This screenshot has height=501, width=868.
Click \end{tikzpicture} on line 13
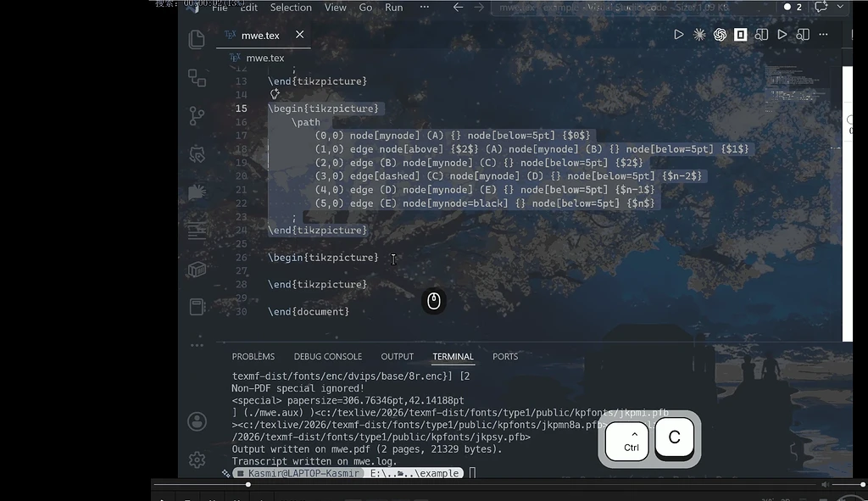click(x=318, y=81)
